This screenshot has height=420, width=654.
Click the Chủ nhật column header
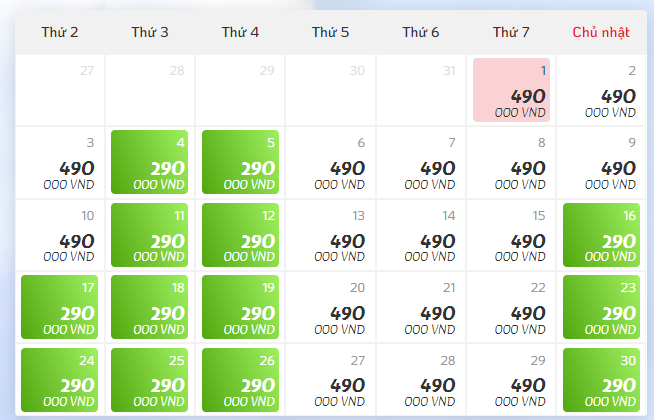pyautogui.click(x=601, y=32)
